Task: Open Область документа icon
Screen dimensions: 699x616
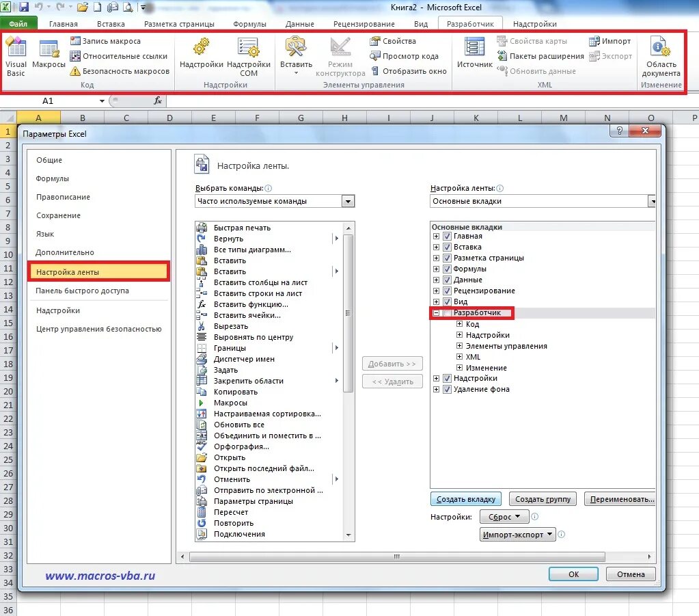Action: (661, 47)
